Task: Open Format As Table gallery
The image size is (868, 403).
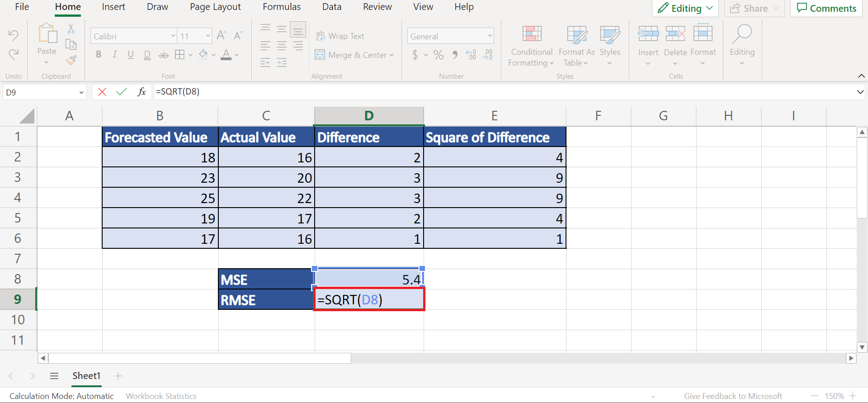Action: [576, 46]
